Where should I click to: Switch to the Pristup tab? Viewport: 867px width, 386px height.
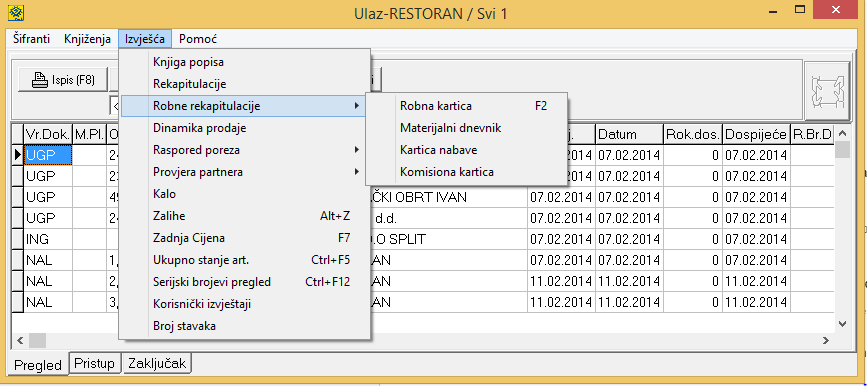click(x=95, y=363)
